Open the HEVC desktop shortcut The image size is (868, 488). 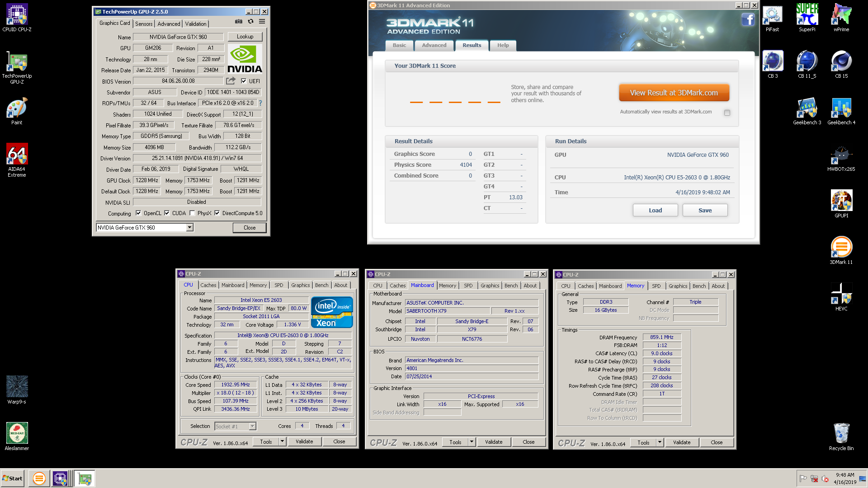pos(841,296)
